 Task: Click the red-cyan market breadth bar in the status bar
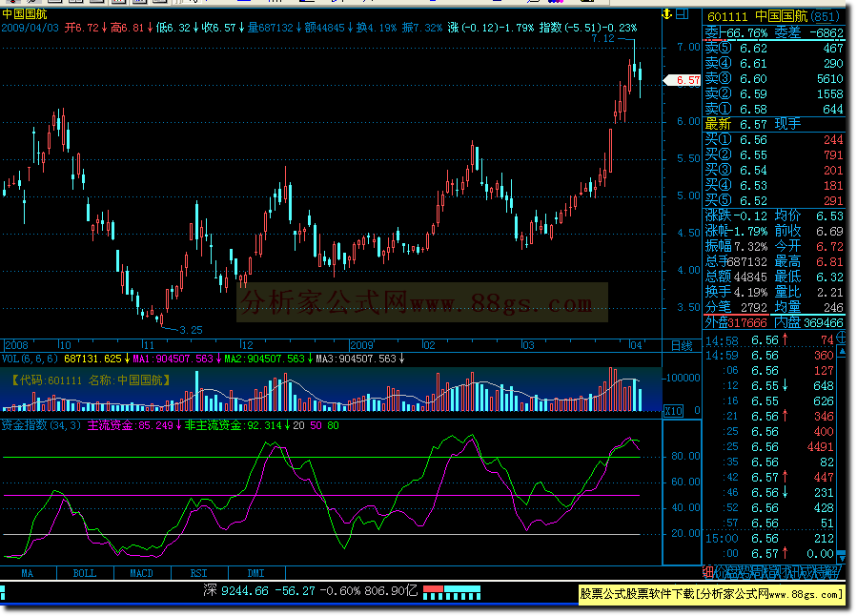coord(452,592)
